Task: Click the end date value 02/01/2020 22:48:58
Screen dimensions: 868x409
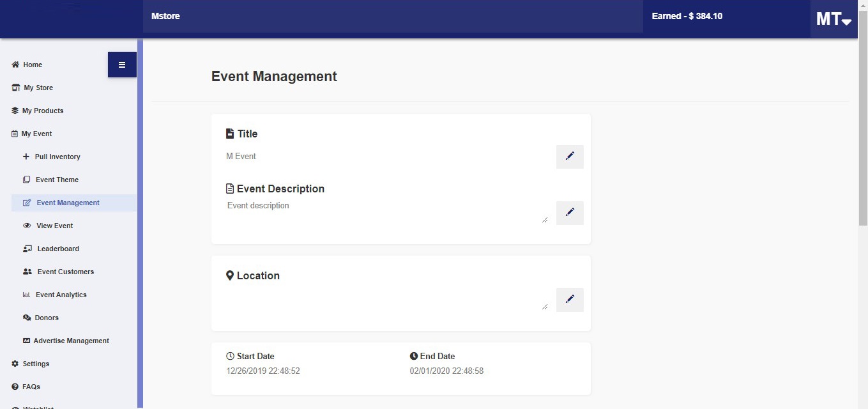Action: (446, 371)
